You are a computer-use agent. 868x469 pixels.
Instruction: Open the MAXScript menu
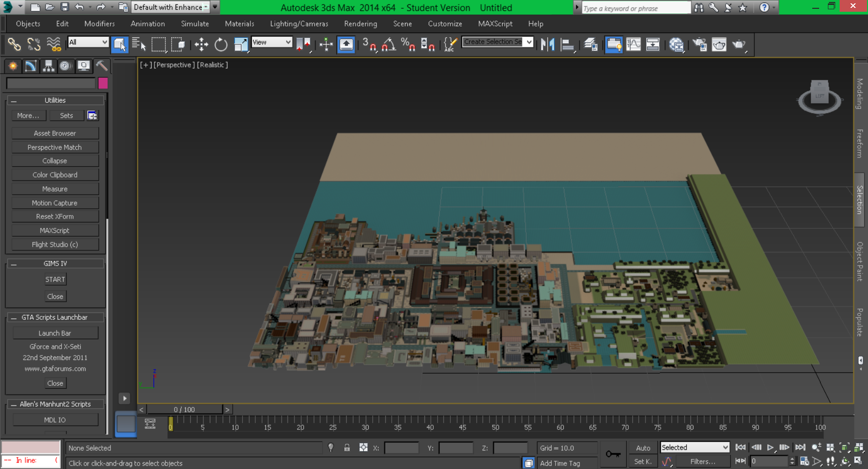[x=495, y=23]
